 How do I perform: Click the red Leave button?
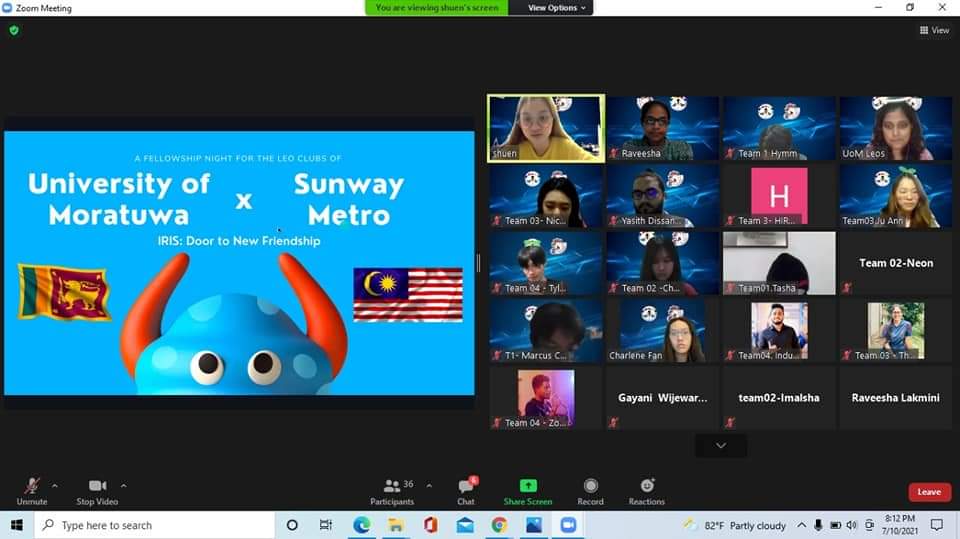click(x=929, y=492)
